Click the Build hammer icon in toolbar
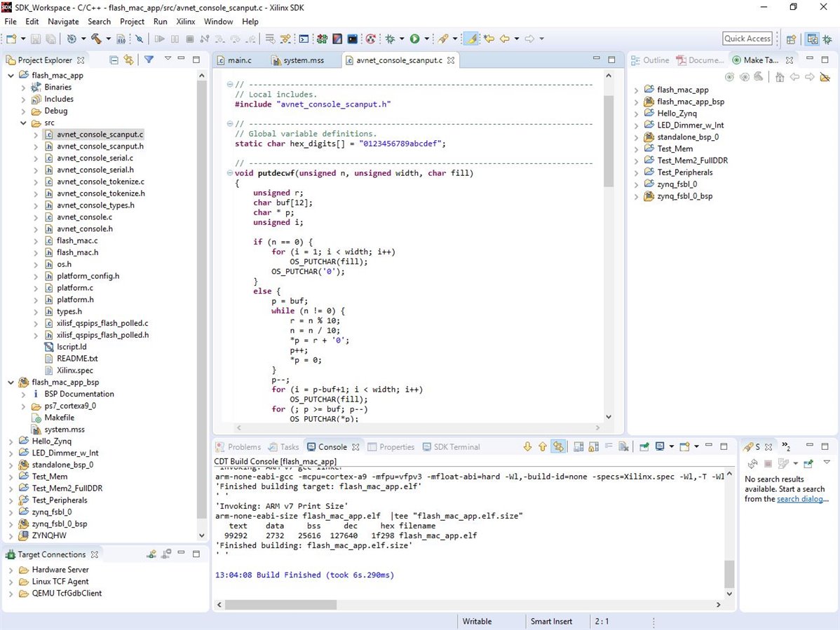 (95, 39)
